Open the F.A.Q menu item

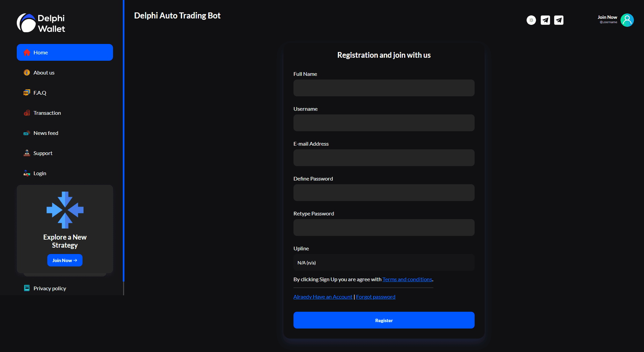click(x=65, y=93)
